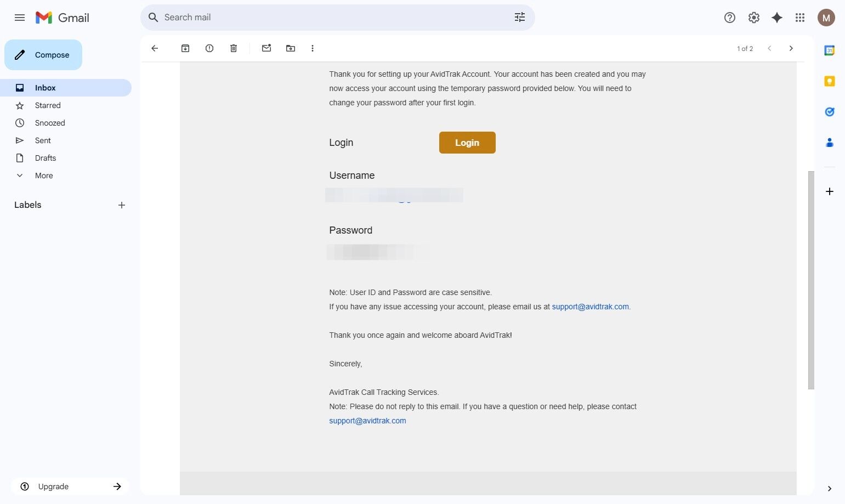Viewport: 845px width, 504px height.
Task: Click the orange Login button
Action: tap(467, 143)
